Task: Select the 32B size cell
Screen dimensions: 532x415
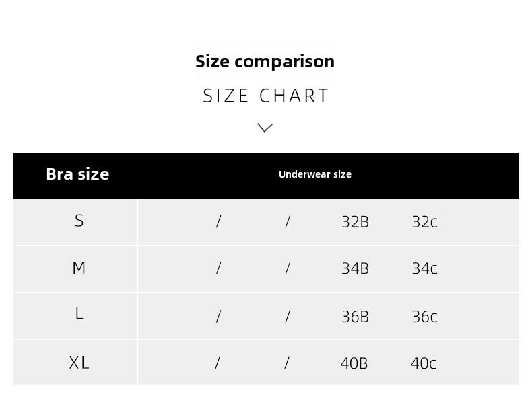Action: [x=355, y=222]
